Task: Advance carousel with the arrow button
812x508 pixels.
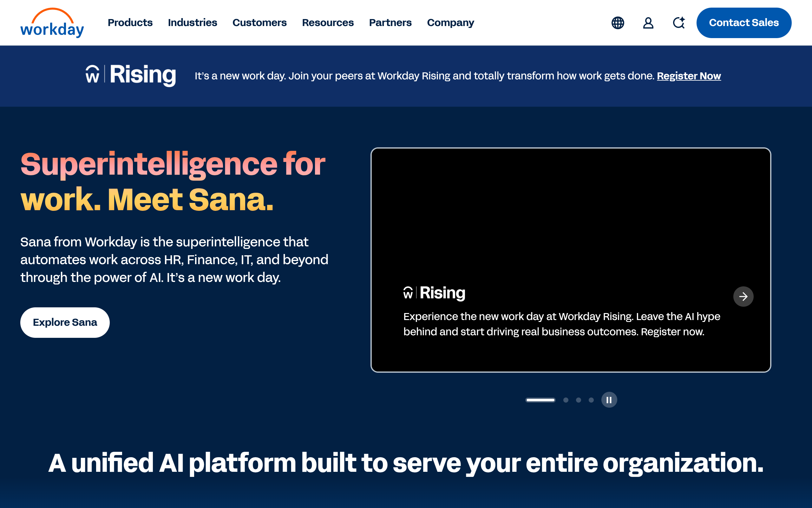Action: (743, 296)
